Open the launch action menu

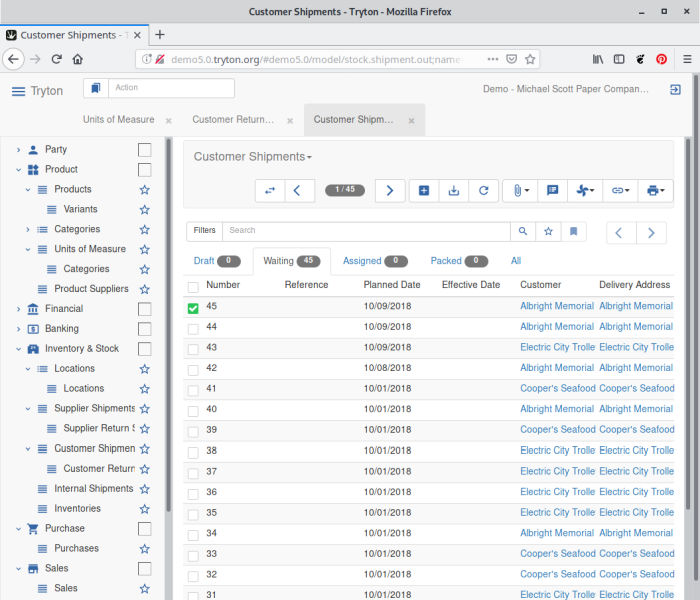click(585, 191)
